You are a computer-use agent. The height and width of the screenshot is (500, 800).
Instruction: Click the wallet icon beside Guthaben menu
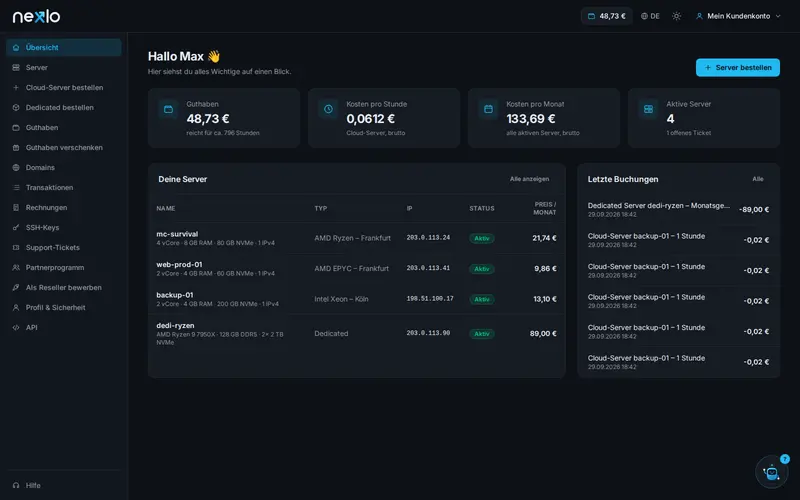point(16,128)
